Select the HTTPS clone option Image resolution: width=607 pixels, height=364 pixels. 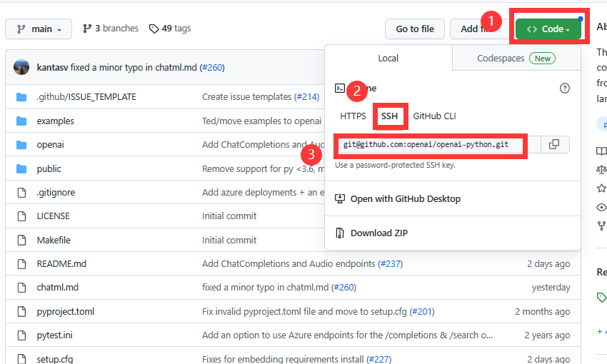point(353,116)
